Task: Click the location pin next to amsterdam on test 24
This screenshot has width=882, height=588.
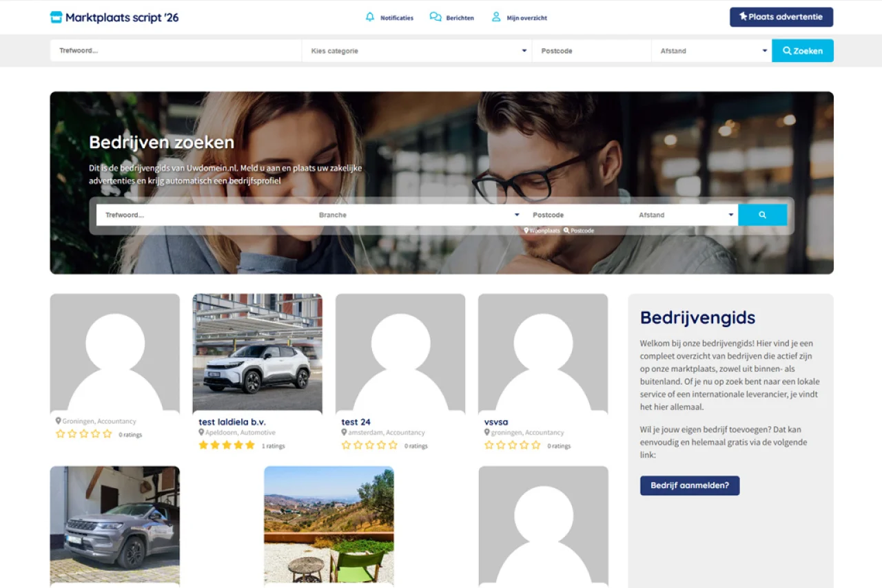Action: point(343,432)
